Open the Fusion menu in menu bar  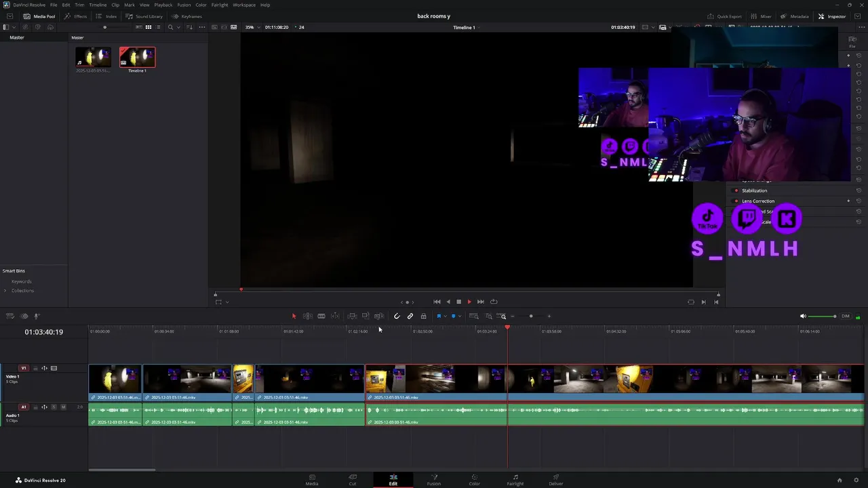184,5
